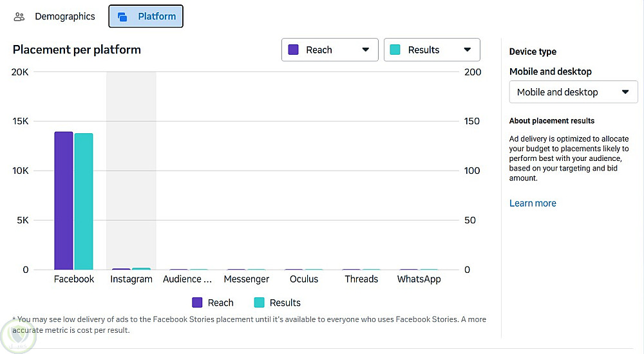Open the Learn more link
644x354 pixels.
point(533,203)
